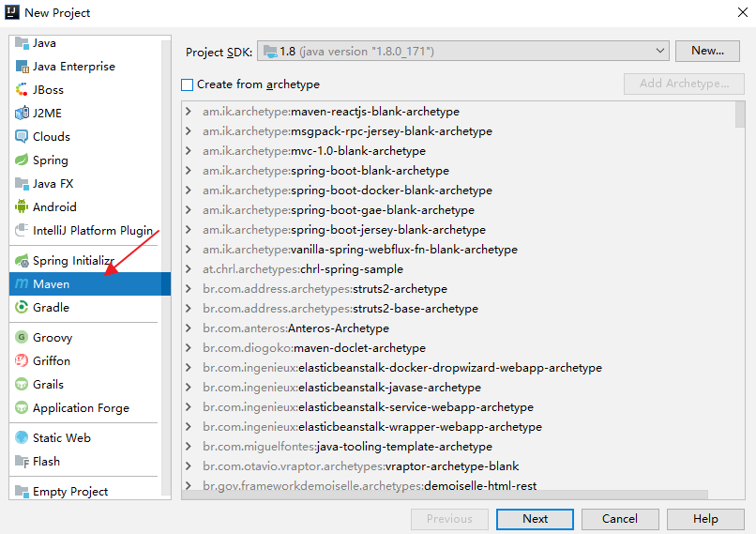This screenshot has height=534, width=756.
Task: Select struts2-base-archetype row
Action: pos(340,309)
